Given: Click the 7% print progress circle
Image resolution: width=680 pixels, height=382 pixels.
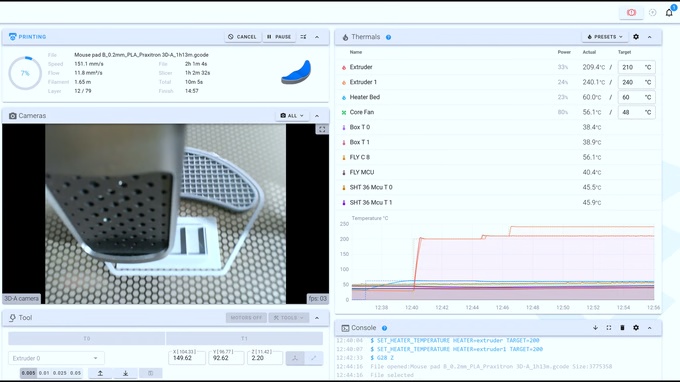Looking at the screenshot, I should [x=25, y=73].
